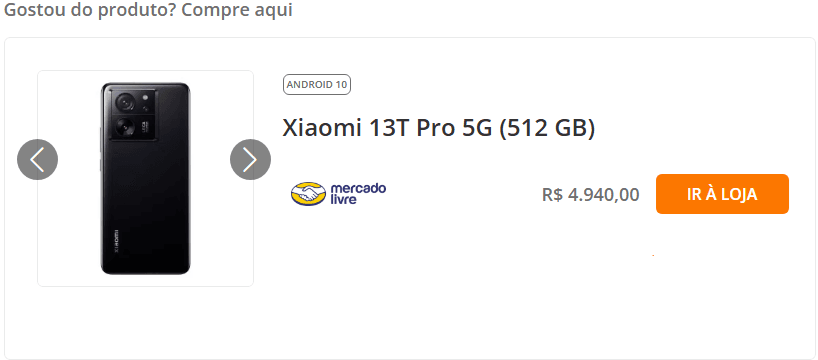Select the mercado livre wordmark text
The height and width of the screenshot is (360, 818).
click(358, 194)
